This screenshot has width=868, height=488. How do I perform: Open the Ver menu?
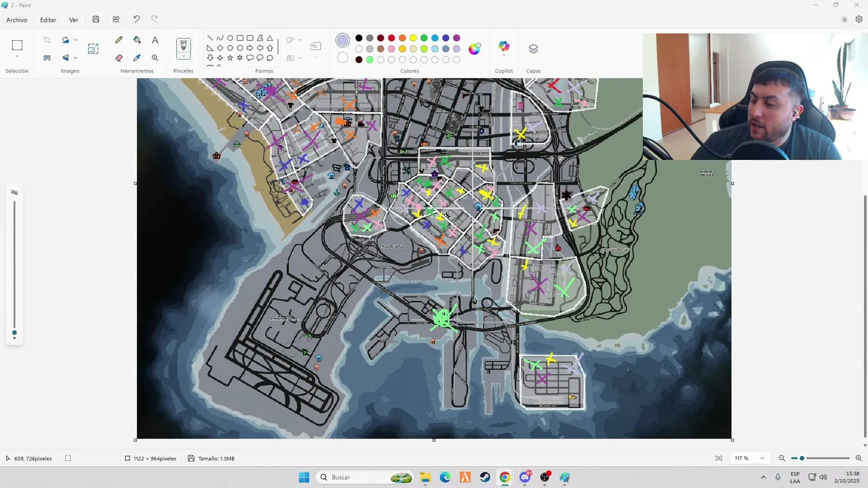[x=73, y=20]
